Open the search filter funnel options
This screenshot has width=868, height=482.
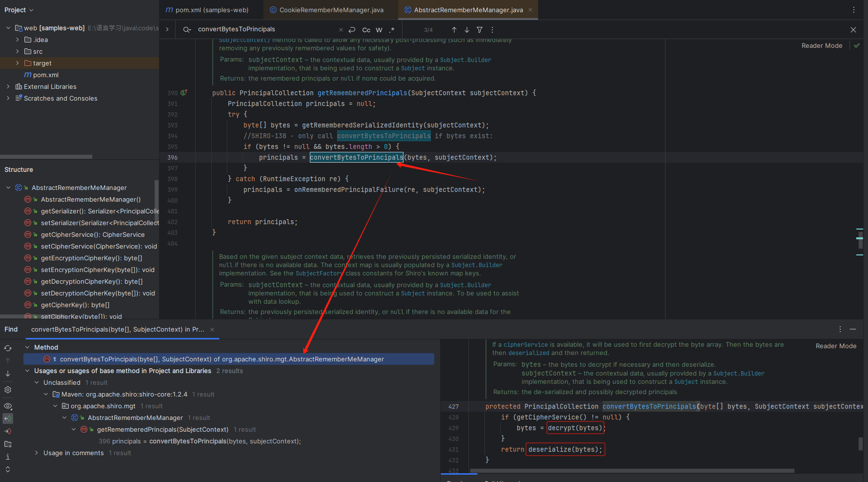[x=480, y=30]
